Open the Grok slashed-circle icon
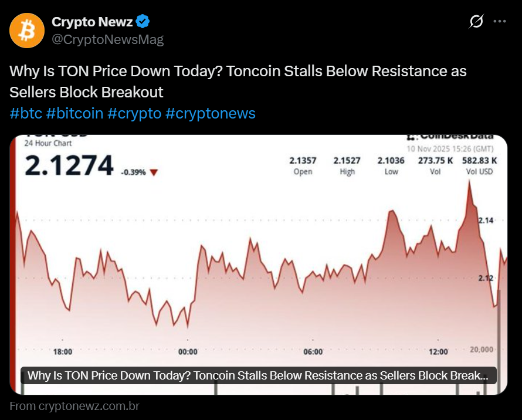This screenshot has width=522, height=420. point(476,22)
